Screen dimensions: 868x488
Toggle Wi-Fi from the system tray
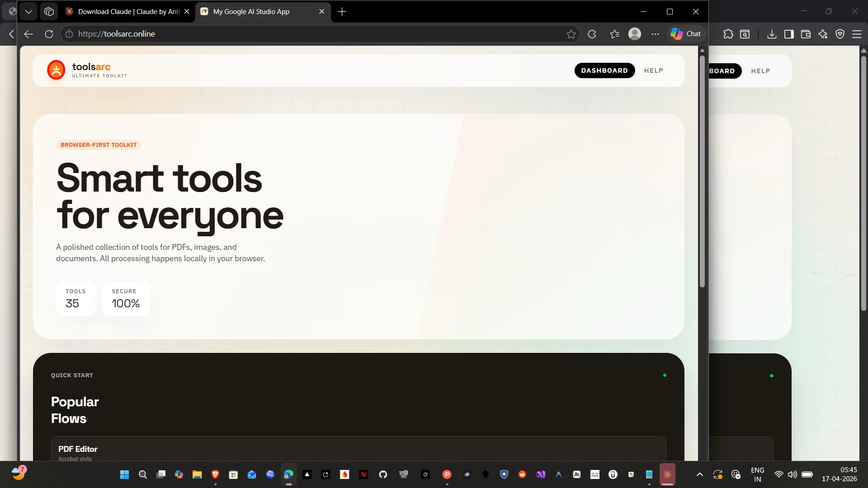778,474
